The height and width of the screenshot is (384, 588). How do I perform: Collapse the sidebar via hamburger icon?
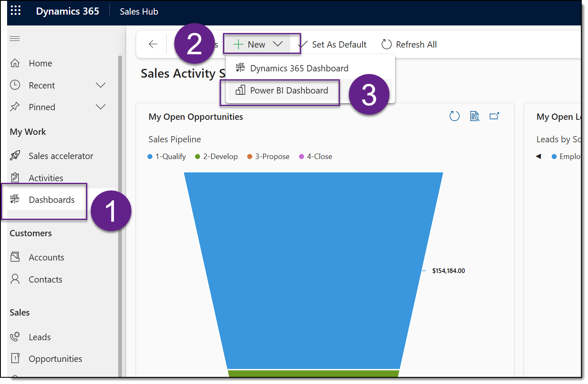[x=15, y=38]
